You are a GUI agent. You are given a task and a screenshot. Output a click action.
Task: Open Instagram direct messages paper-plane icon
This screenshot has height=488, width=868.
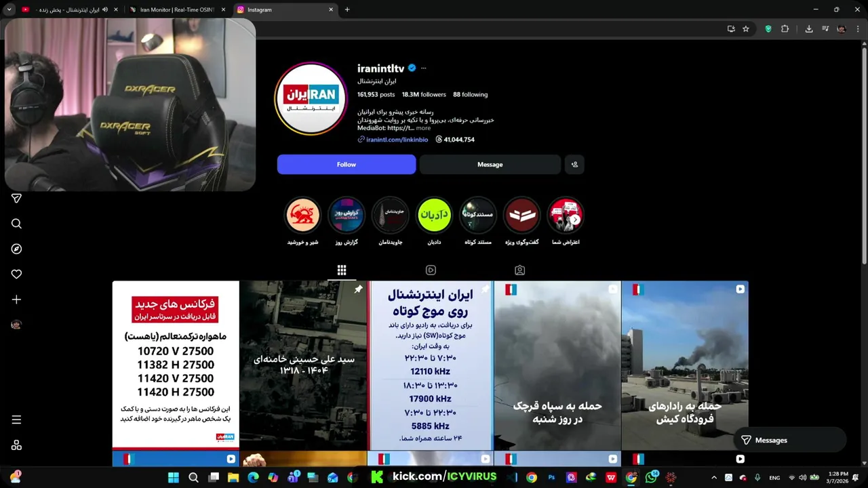[16, 199]
